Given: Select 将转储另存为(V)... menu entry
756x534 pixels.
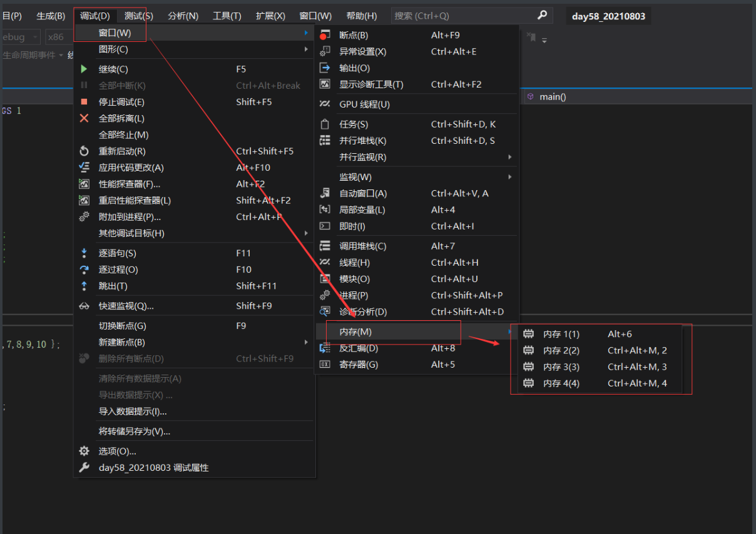Looking at the screenshot, I should (x=195, y=431).
